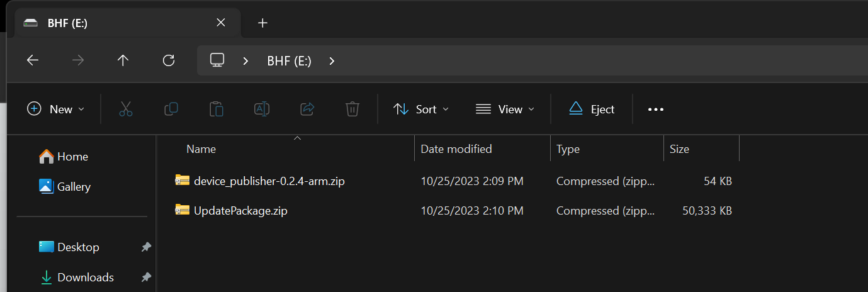Click the Delete trash can icon
Screen dimensions: 868x292
click(x=352, y=109)
